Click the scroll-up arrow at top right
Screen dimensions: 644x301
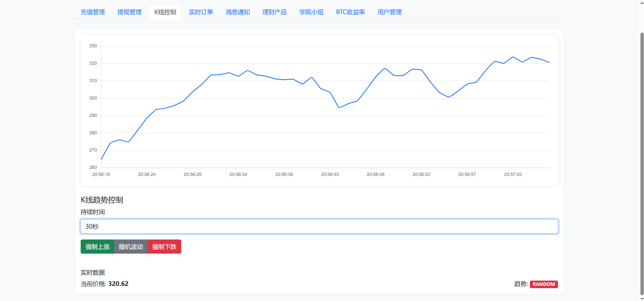point(641,3)
